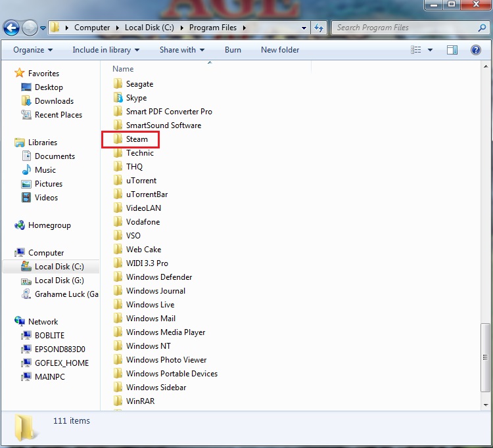Select Documents library
The width and height of the screenshot is (493, 448).
pos(55,156)
